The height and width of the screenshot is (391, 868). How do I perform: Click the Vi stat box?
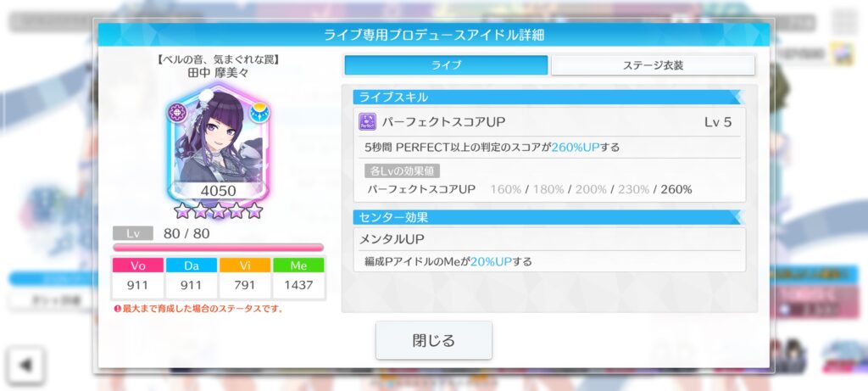click(x=245, y=278)
